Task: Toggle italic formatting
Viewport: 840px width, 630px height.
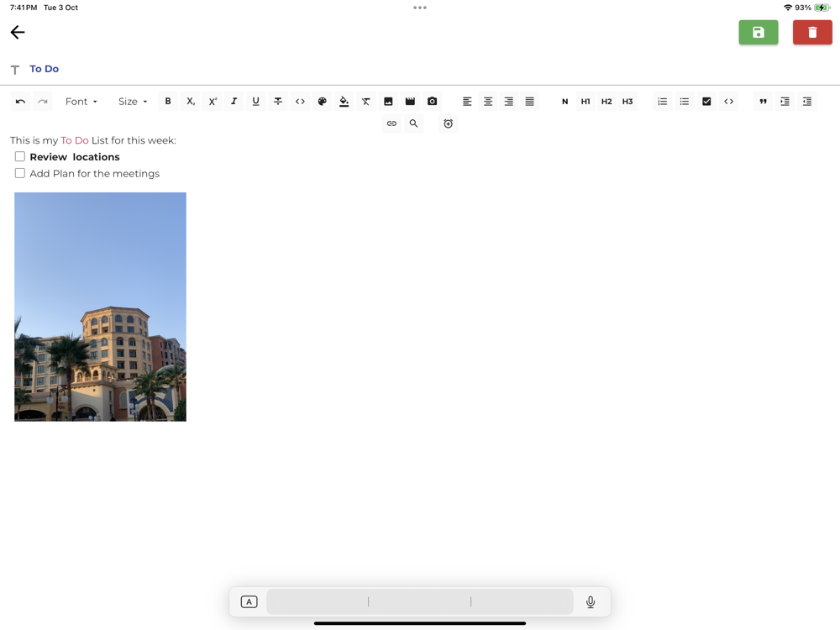Action: [234, 102]
